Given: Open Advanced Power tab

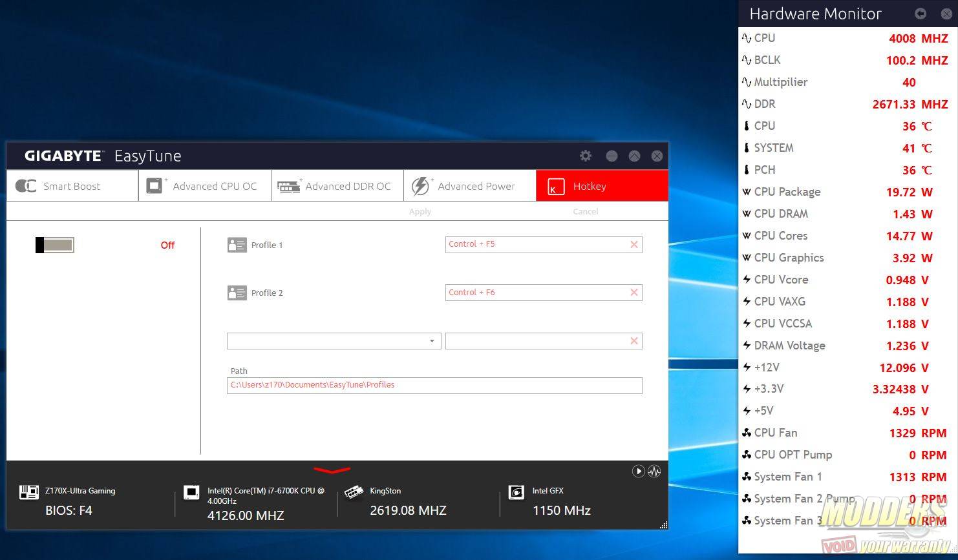Looking at the screenshot, I should pyautogui.click(x=470, y=185).
